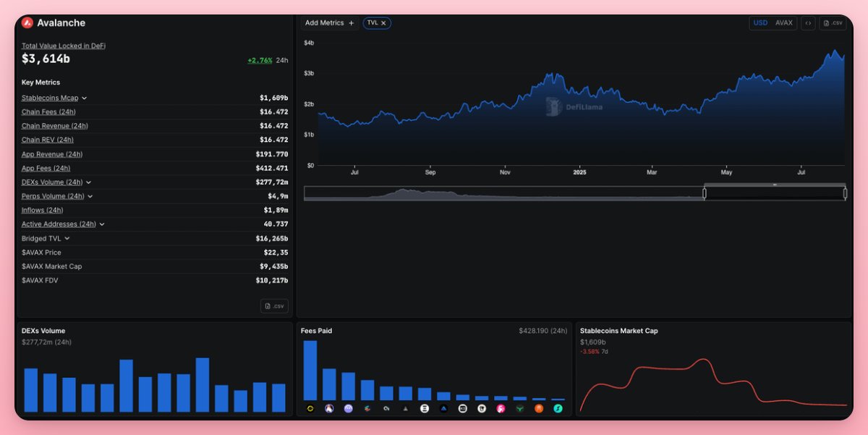Click the small gray key-shaped protocol icon
The height and width of the screenshot is (435, 868).
point(386,409)
